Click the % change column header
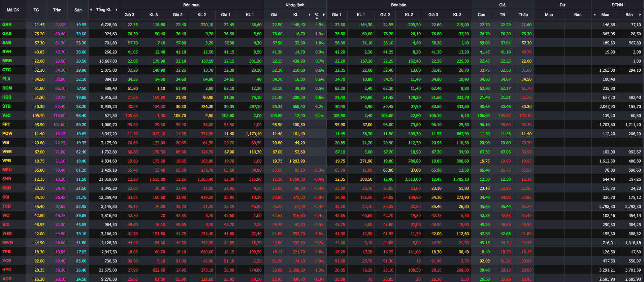This screenshot has width=644, height=282. (317, 15)
